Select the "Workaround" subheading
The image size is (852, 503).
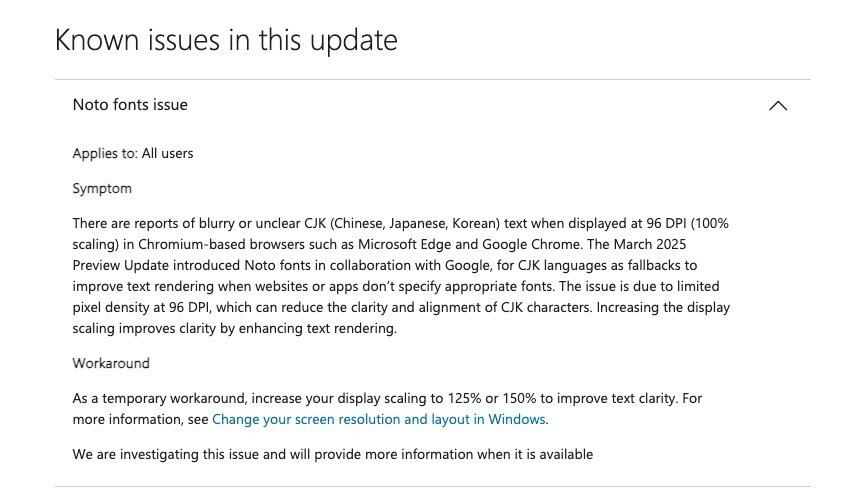[x=111, y=363]
